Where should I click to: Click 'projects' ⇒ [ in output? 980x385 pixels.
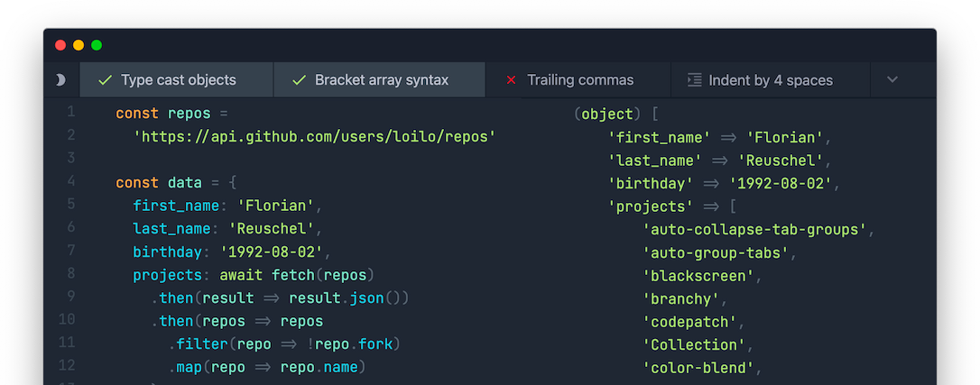click(x=672, y=206)
